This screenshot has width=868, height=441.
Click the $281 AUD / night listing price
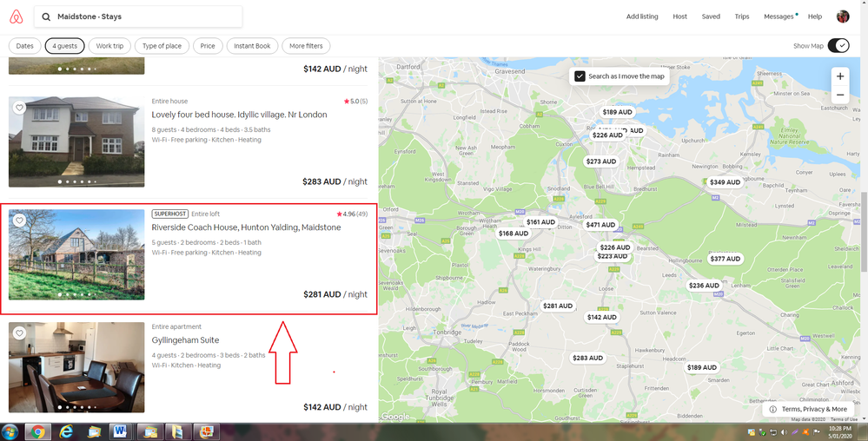tap(335, 294)
